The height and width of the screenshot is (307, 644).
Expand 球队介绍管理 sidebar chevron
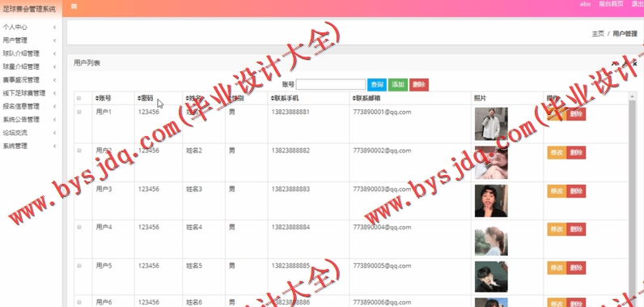(55, 53)
